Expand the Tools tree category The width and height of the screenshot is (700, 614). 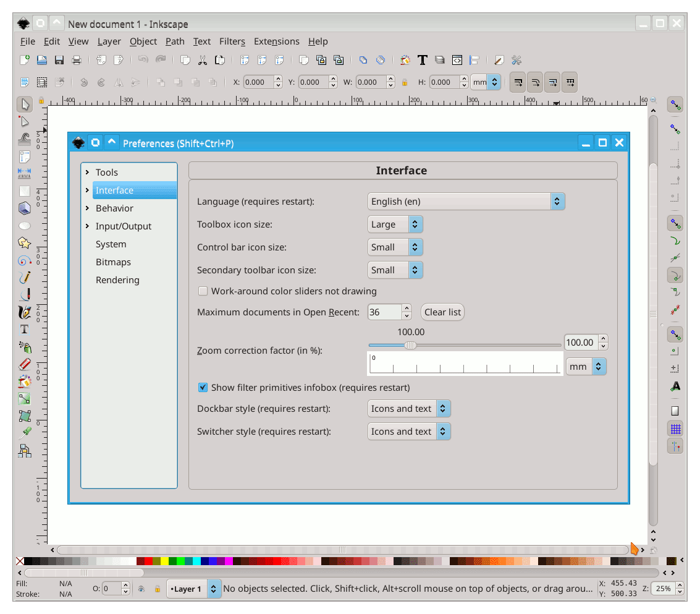[x=88, y=172]
